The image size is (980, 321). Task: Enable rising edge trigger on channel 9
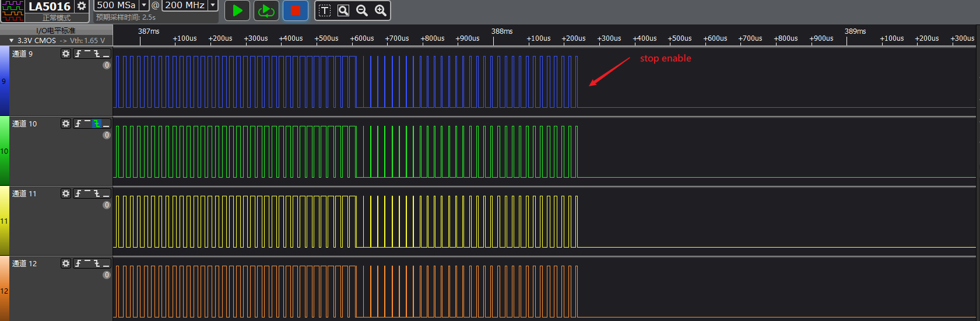78,54
